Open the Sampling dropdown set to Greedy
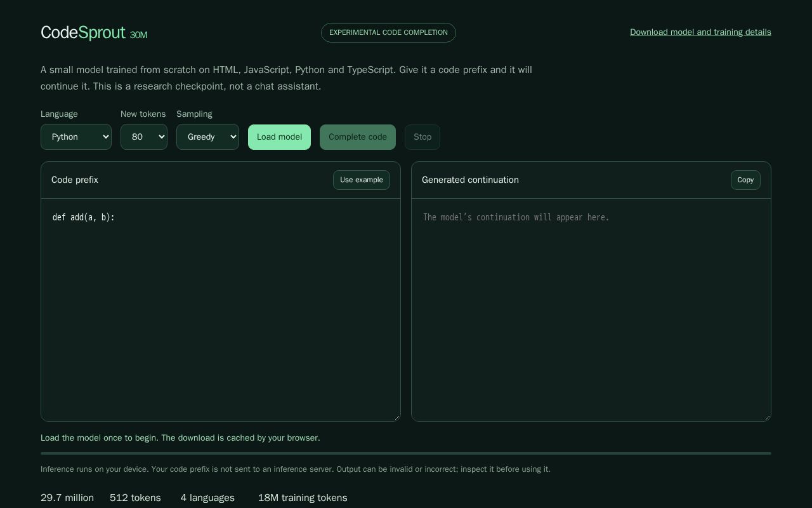This screenshot has height=508, width=812. [x=207, y=137]
